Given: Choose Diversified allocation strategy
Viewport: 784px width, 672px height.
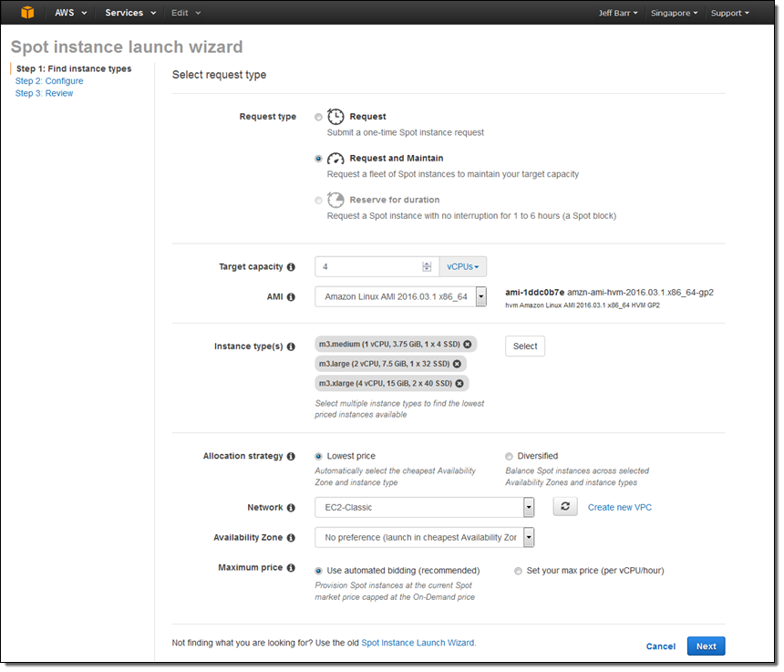Looking at the screenshot, I should tap(509, 456).
